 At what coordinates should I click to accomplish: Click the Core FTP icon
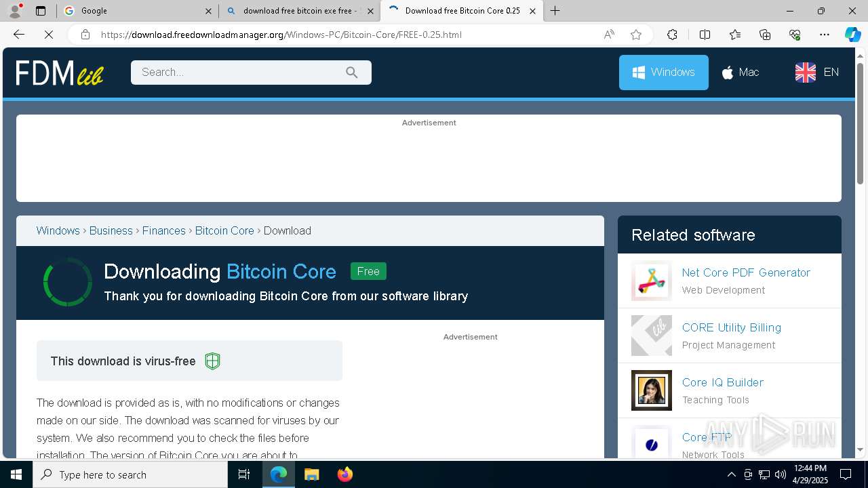652,443
